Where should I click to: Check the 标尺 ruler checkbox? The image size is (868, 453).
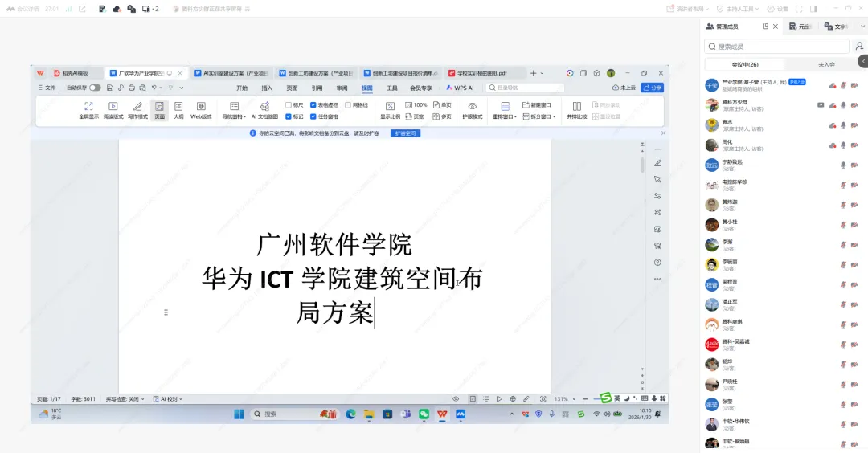289,104
